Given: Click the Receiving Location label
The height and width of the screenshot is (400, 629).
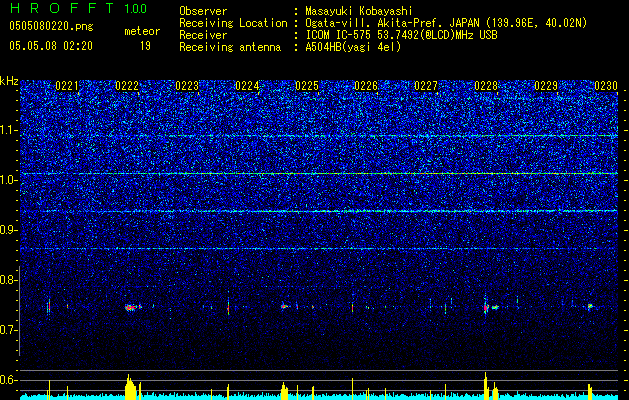Looking at the screenshot, I should tap(233, 23).
